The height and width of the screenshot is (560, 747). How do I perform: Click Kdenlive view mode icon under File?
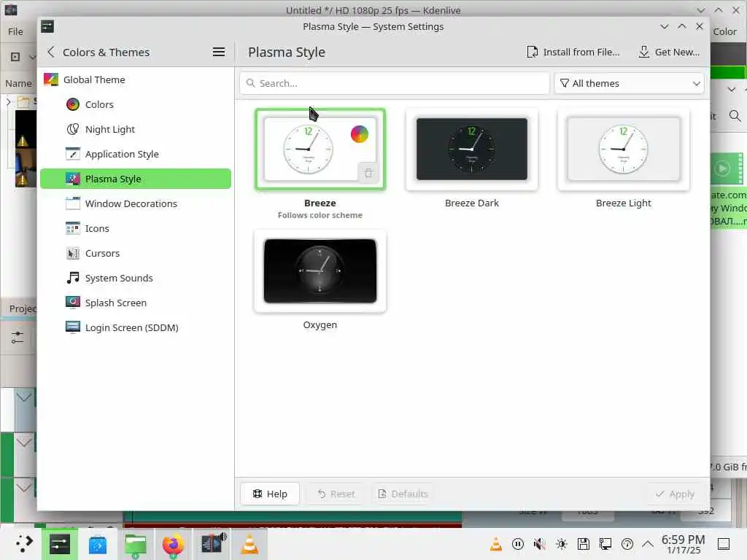tap(15, 57)
